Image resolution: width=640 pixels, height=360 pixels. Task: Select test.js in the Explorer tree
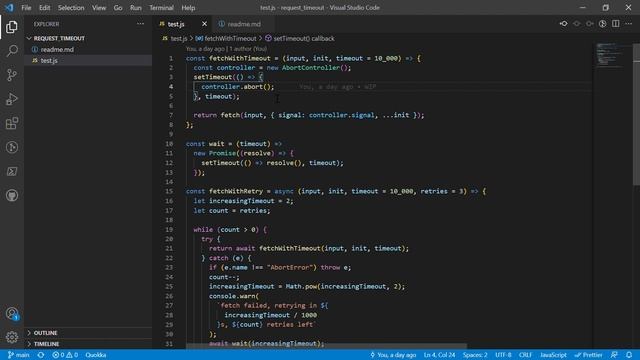coord(49,60)
